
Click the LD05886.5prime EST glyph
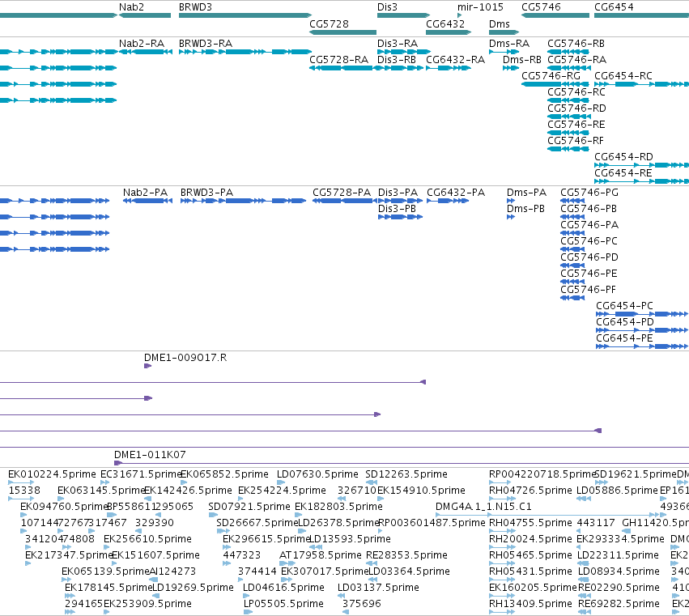coord(584,499)
